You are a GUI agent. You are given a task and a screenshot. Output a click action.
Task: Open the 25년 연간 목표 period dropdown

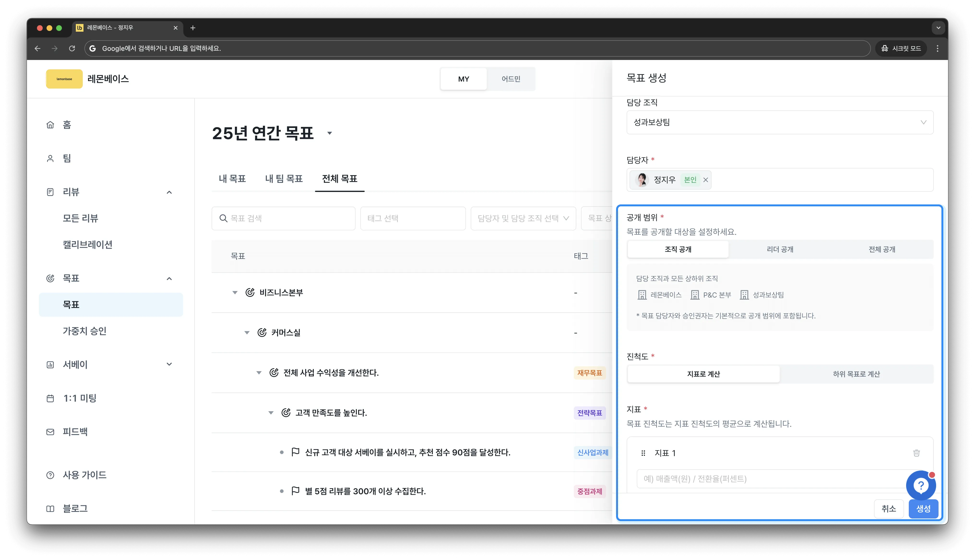pyautogui.click(x=329, y=133)
